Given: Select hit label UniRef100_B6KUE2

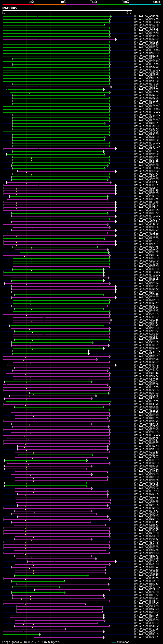Looking at the screenshot, I should [146, 253].
